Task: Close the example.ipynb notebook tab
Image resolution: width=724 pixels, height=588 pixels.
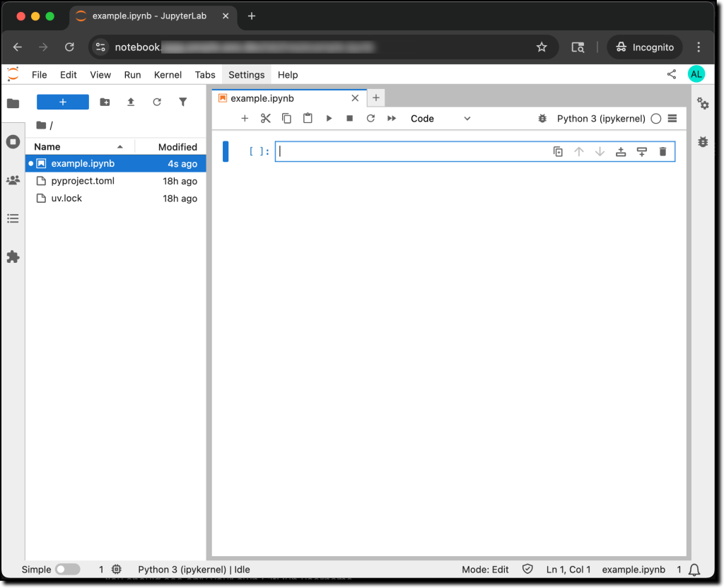Action: (355, 98)
